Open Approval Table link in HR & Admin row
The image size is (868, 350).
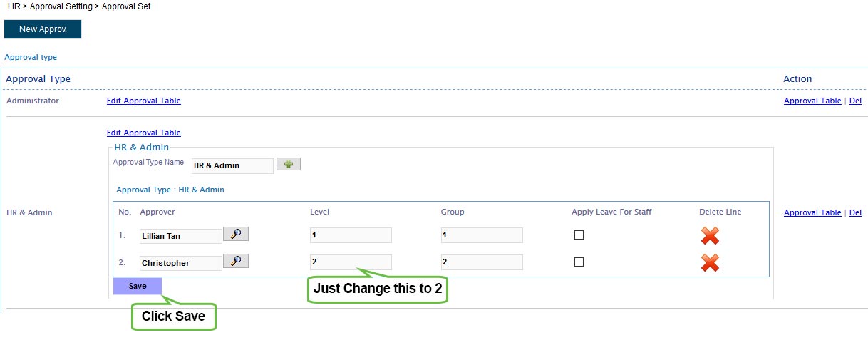pyautogui.click(x=812, y=212)
